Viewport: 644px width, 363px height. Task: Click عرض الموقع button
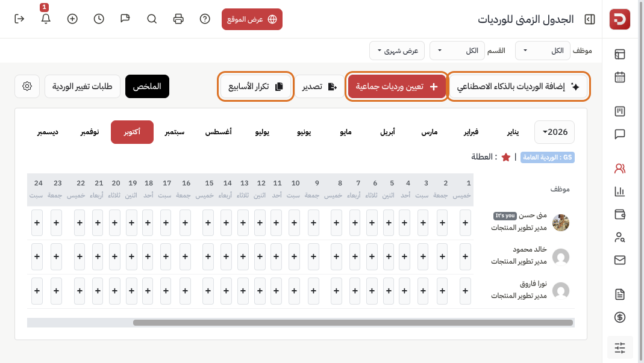pyautogui.click(x=252, y=19)
